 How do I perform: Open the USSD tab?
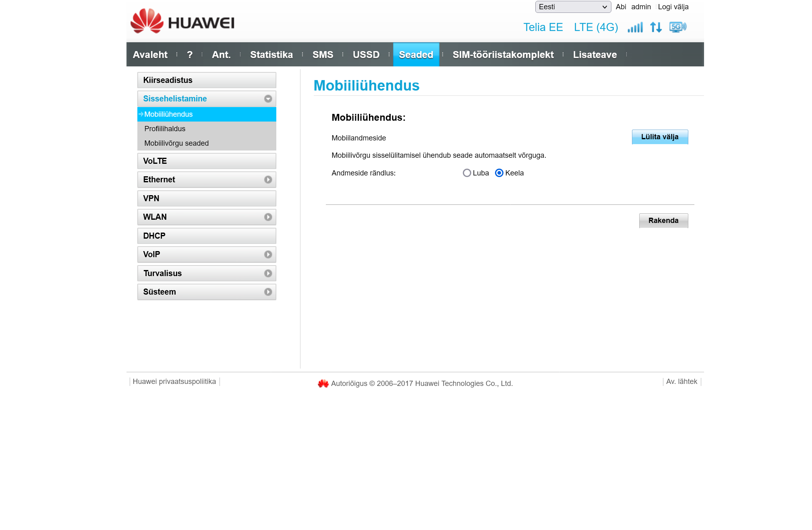point(366,55)
